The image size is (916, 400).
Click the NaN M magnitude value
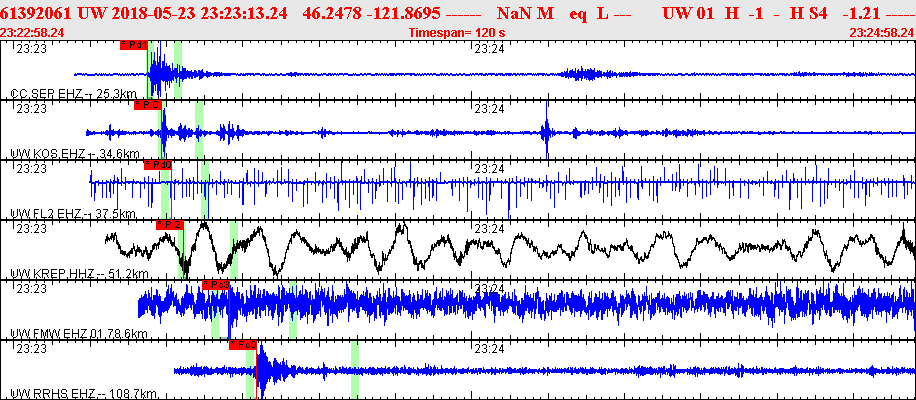coord(525,13)
